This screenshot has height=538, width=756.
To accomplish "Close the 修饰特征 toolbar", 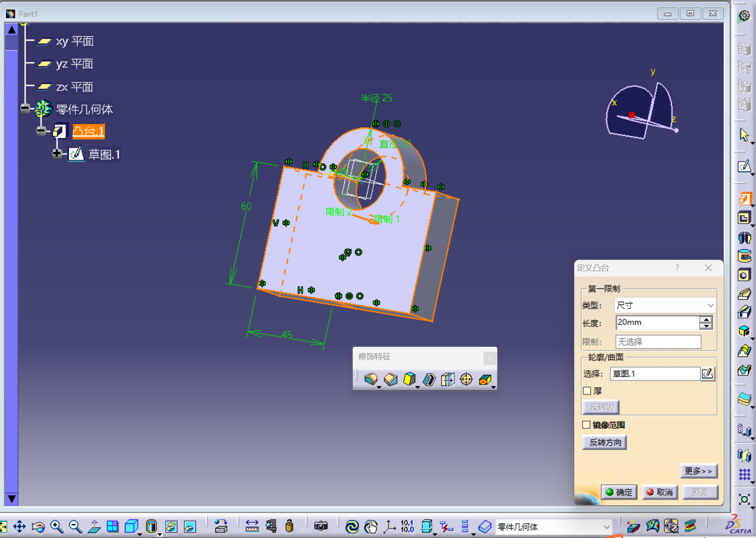I will 490,358.
